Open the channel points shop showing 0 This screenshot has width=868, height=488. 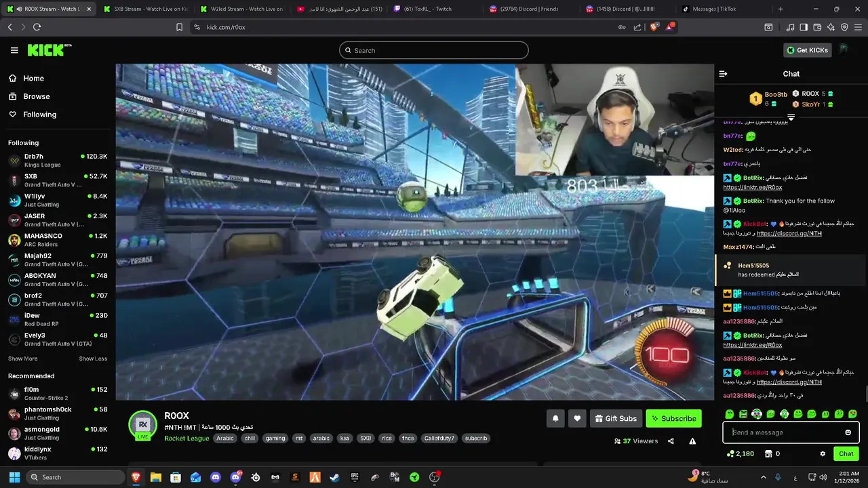tap(772, 454)
